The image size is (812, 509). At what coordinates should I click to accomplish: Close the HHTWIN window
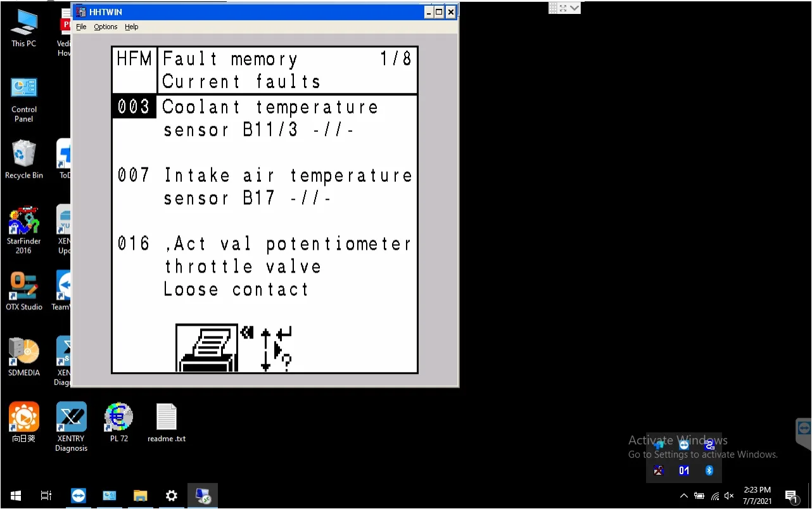click(451, 12)
